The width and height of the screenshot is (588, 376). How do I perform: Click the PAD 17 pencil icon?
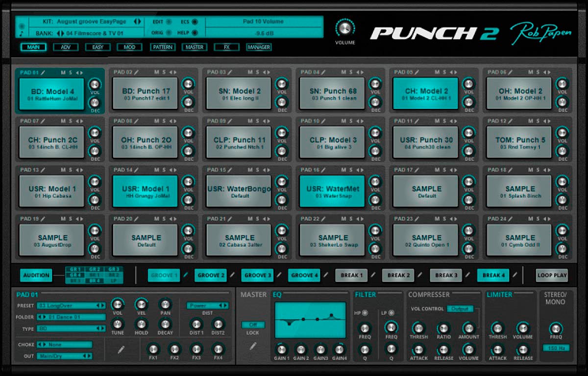coord(417,170)
